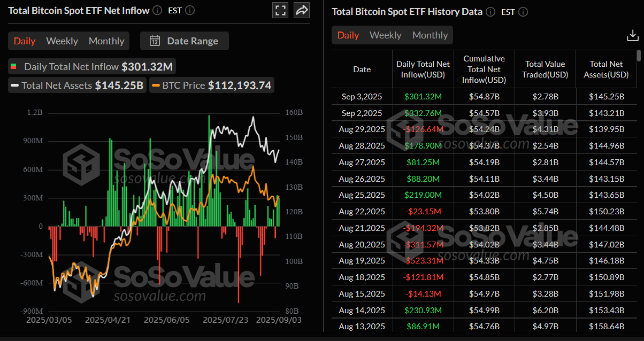
Task: Select the Sep 3,2025 date cell
Action: [x=362, y=97]
